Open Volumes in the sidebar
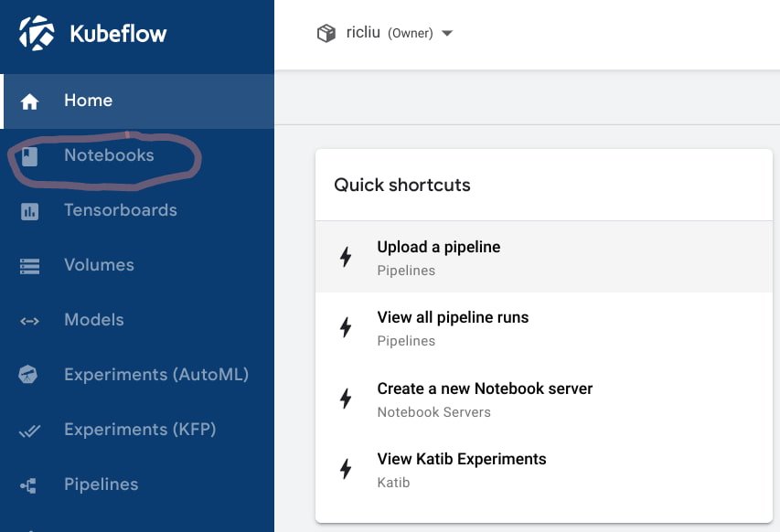 pos(137,265)
